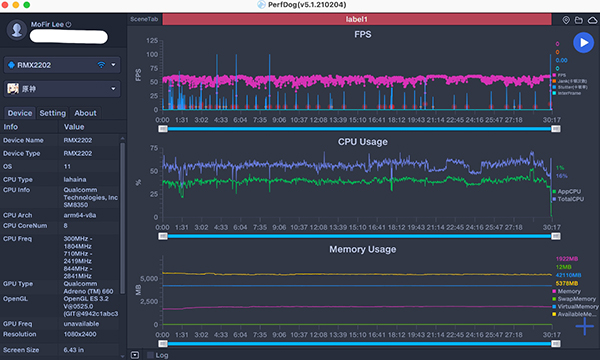Viewport: 600px width, 360px height.
Task: Click the SceneTab label
Action: pos(144,19)
